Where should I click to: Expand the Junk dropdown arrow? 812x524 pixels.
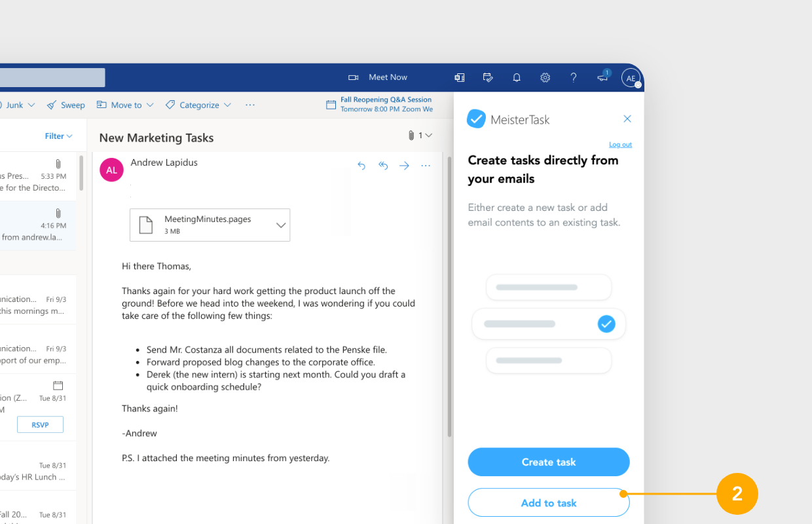click(x=31, y=105)
